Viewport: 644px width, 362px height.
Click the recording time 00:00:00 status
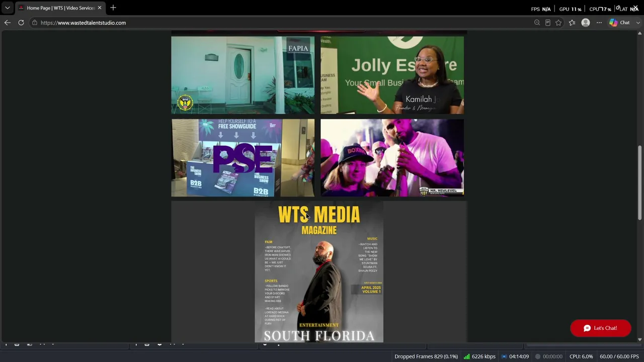coord(548,356)
